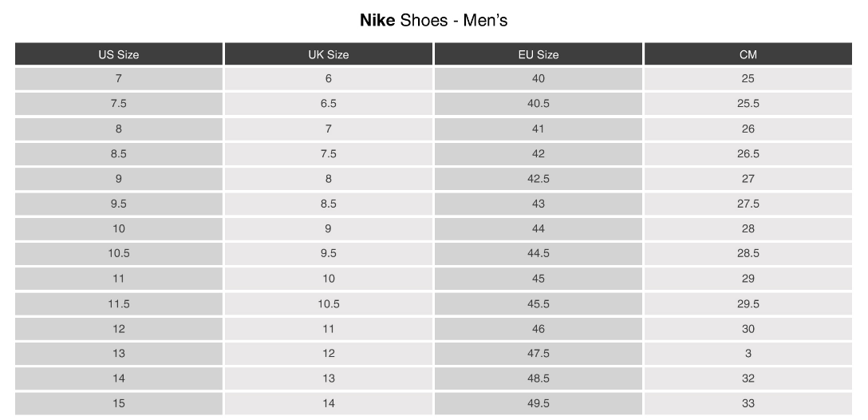Screen dimensions: 868x420
Task: Click the US Size column header
Action: (x=119, y=54)
